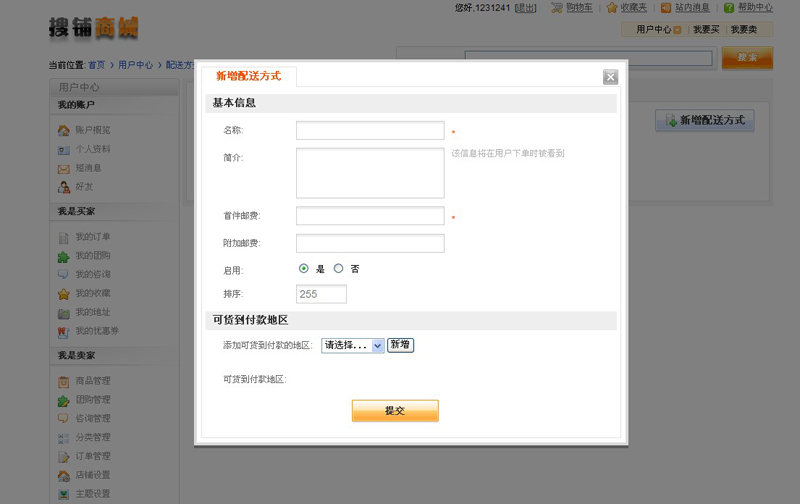The width and height of the screenshot is (800, 504).
Task: Open the 购物车 header link
Action: pyautogui.click(x=580, y=8)
